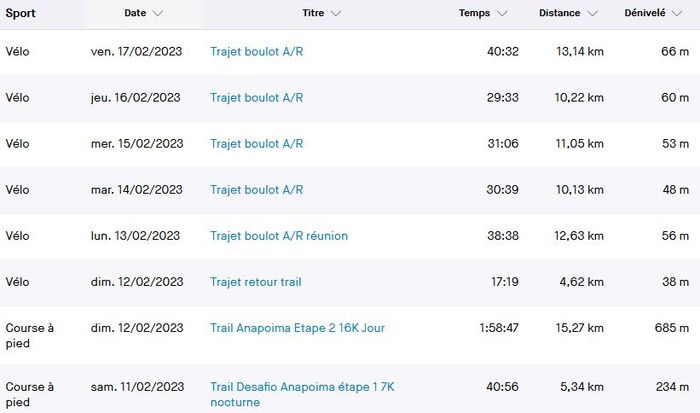Click the Titre header label
Viewport: 700px width, 413px height.
tap(312, 14)
